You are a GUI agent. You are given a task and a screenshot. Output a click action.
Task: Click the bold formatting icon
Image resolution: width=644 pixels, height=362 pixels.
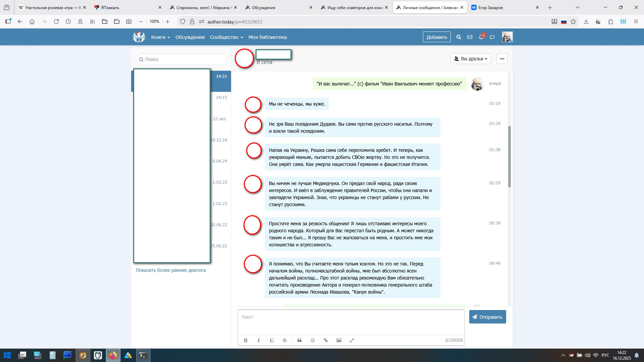click(246, 340)
